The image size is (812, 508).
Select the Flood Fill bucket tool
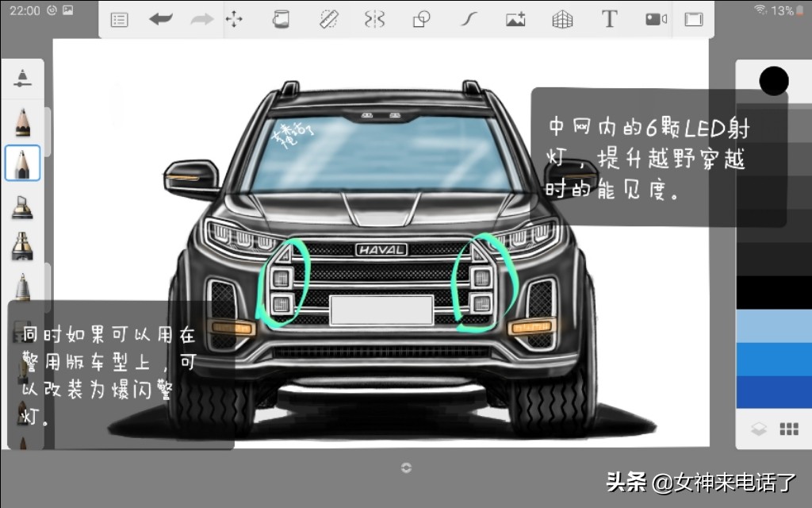coord(281,20)
